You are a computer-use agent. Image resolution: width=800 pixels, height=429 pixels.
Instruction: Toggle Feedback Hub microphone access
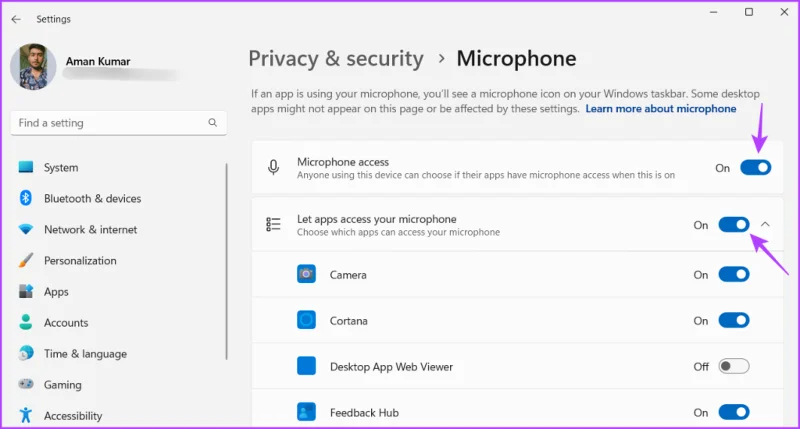pyautogui.click(x=734, y=412)
